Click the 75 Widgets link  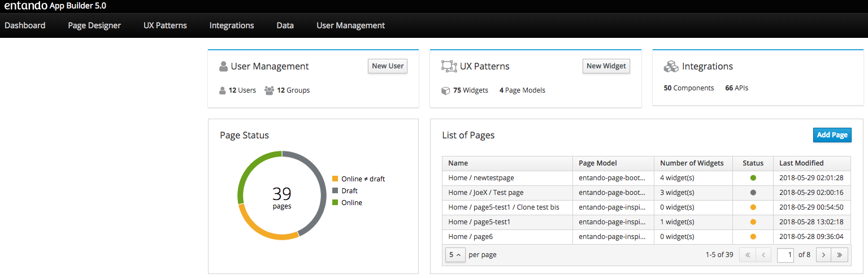point(471,90)
